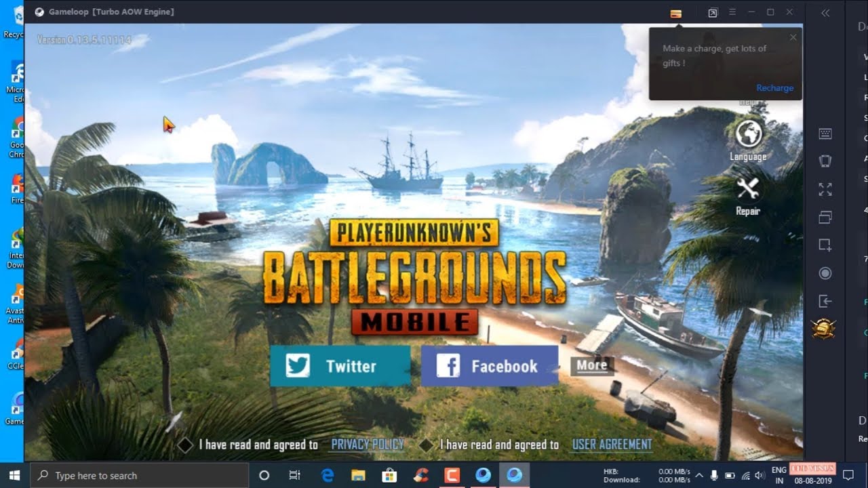Open the Action Center notification icon
The image size is (868, 488).
pos(848,475)
